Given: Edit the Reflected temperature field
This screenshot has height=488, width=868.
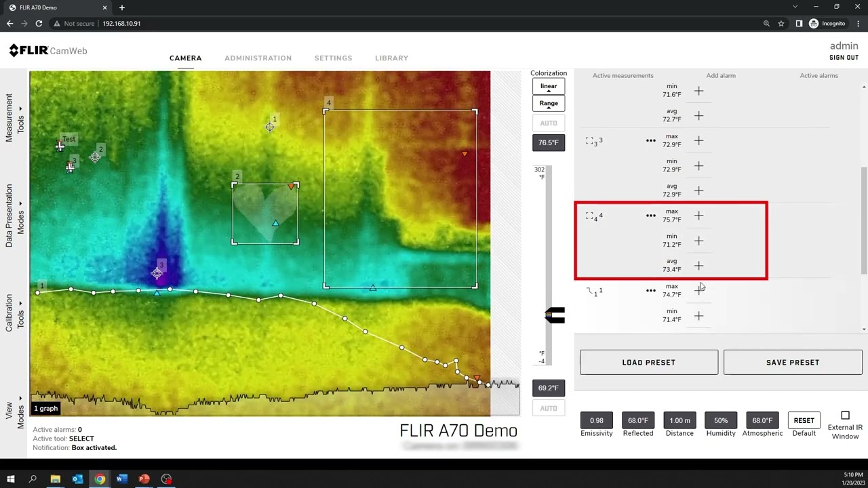Looking at the screenshot, I should (x=638, y=420).
